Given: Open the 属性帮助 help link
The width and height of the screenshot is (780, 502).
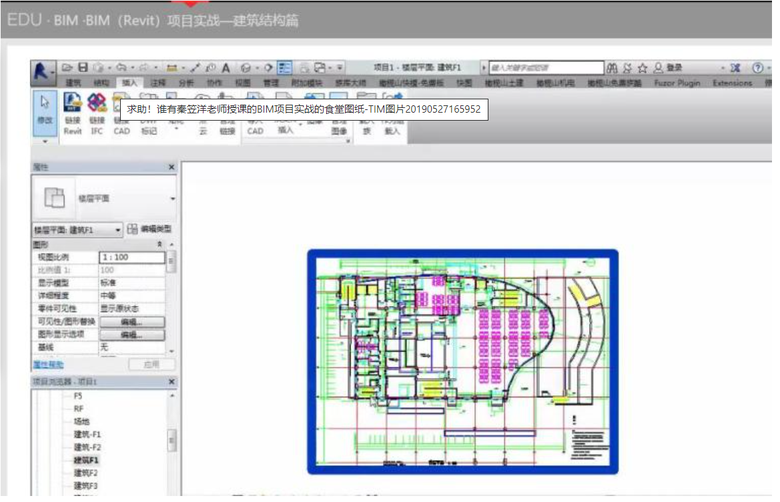Looking at the screenshot, I should [x=49, y=365].
